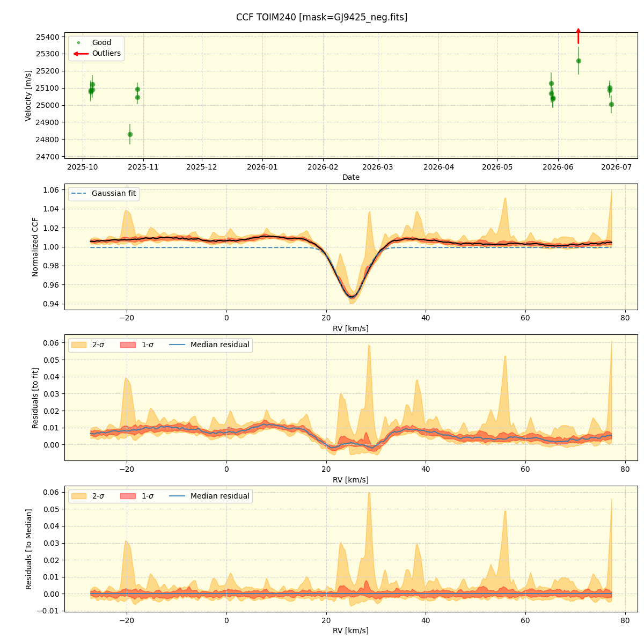Click the '25400' velocity tick label
This screenshot has width=644, height=644.
pyautogui.click(x=49, y=37)
